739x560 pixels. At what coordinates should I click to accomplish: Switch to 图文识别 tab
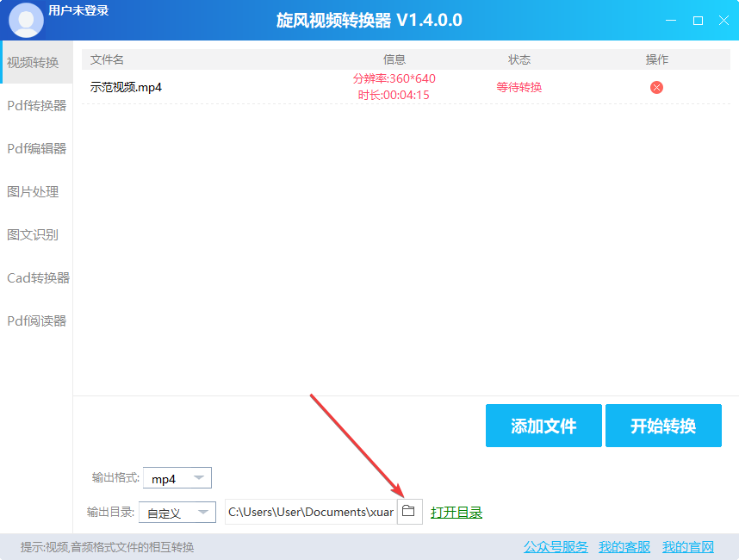pyautogui.click(x=36, y=234)
